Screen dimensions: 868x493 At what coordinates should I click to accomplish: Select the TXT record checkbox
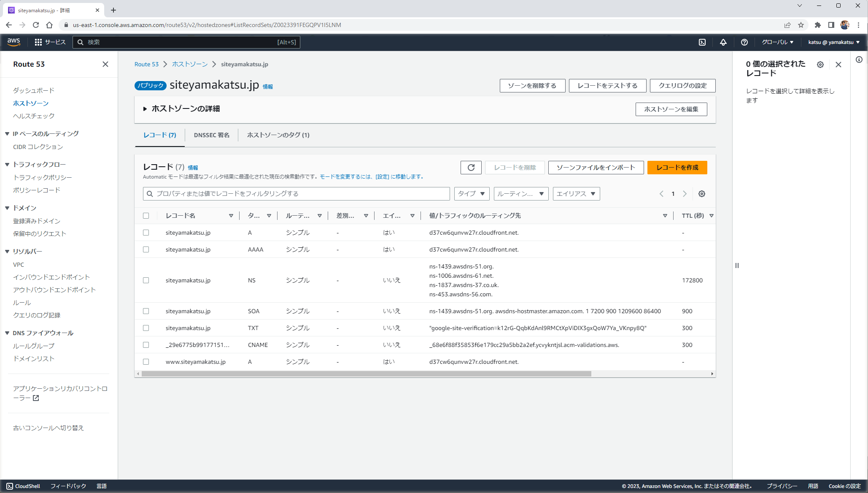[x=146, y=328]
